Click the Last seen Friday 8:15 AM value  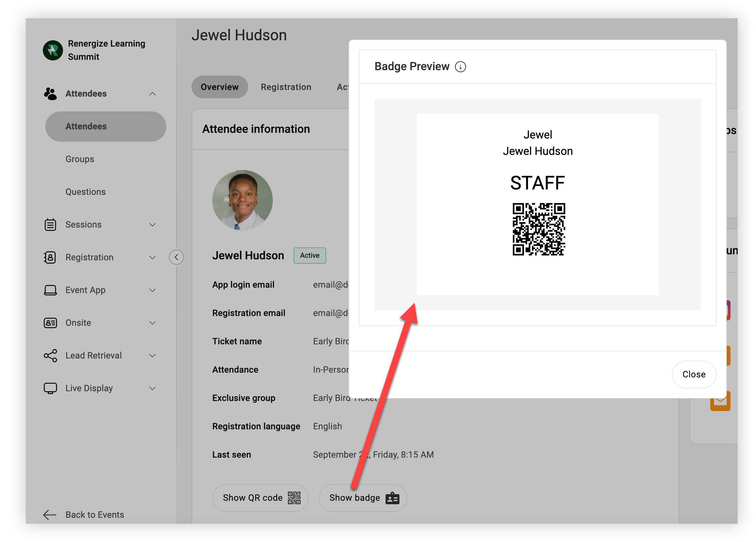(373, 454)
